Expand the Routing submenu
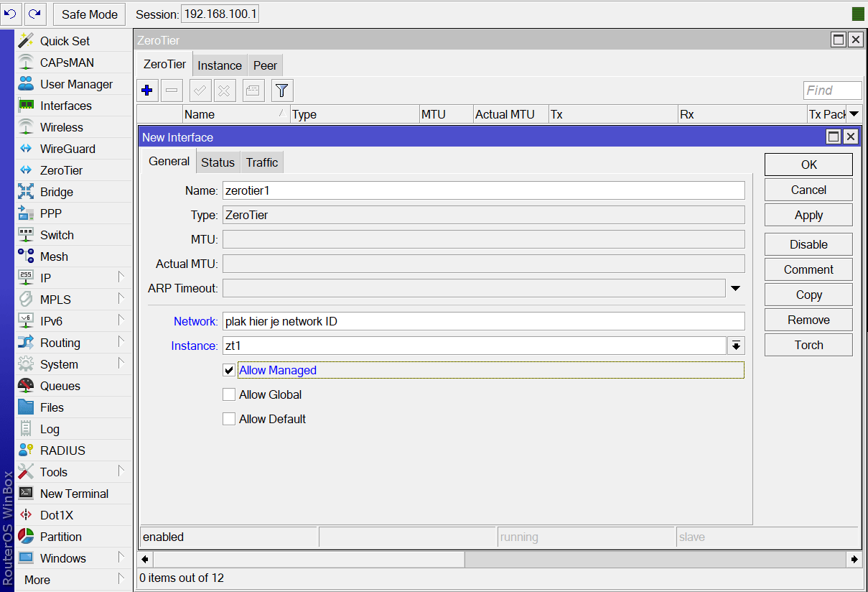This screenshot has width=868, height=592. [x=121, y=342]
